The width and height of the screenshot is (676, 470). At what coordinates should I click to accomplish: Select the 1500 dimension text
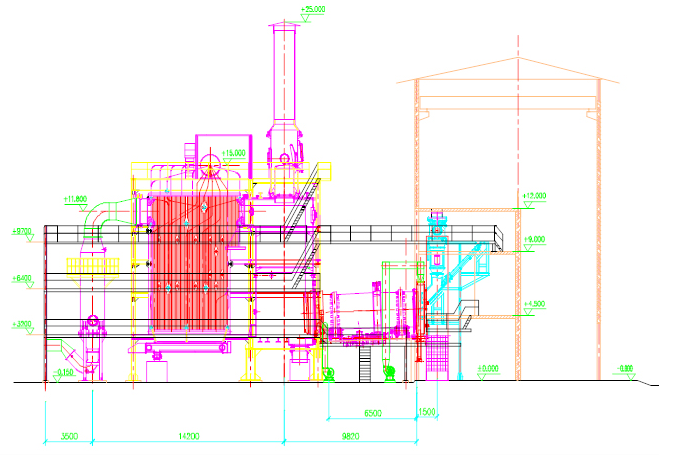point(428,412)
